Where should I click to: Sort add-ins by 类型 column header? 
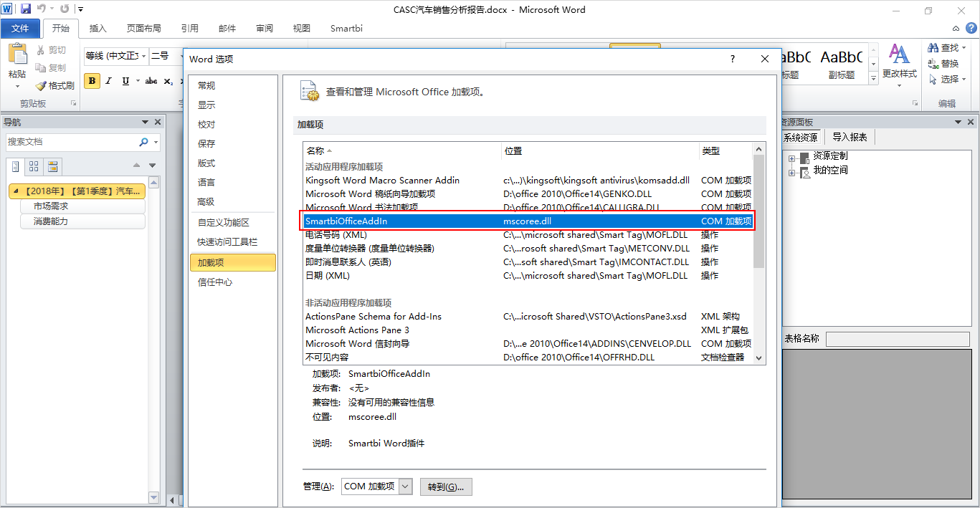726,151
